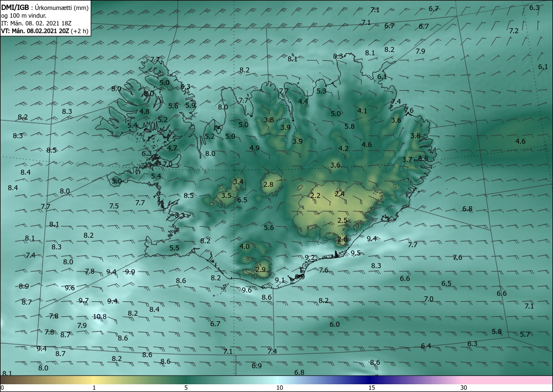Image resolution: width=553 pixels, height=392 pixels.
Task: Click the colour scale label "30"
Action: point(463,388)
